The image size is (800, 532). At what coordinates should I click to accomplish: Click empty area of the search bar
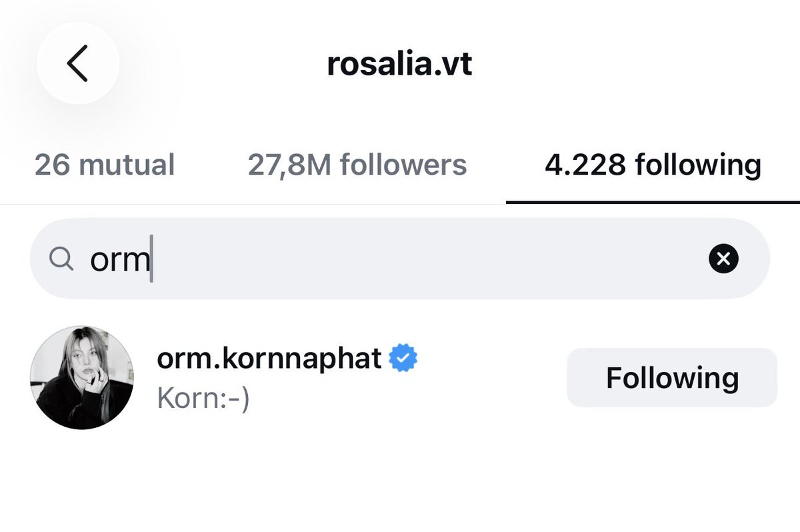[427, 259]
